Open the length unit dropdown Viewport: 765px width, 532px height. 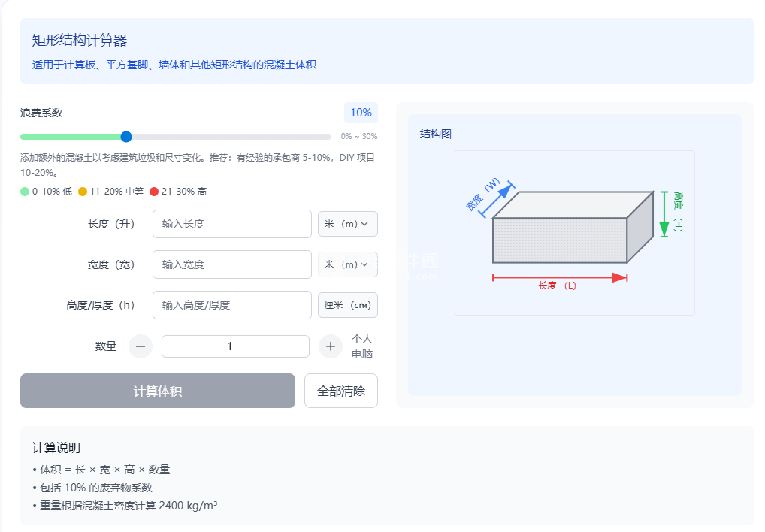point(348,224)
